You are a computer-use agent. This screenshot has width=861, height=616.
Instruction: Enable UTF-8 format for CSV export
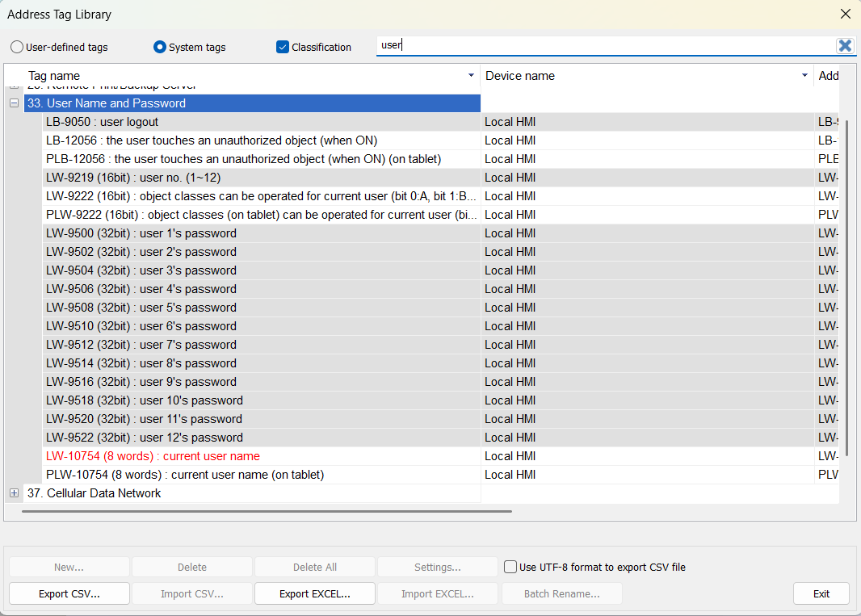point(510,567)
